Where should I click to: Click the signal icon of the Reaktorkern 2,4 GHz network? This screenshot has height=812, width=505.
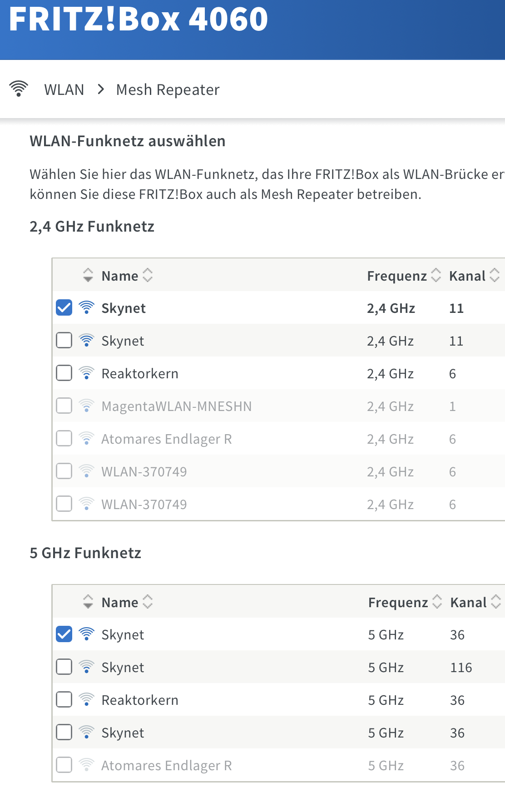(x=86, y=373)
